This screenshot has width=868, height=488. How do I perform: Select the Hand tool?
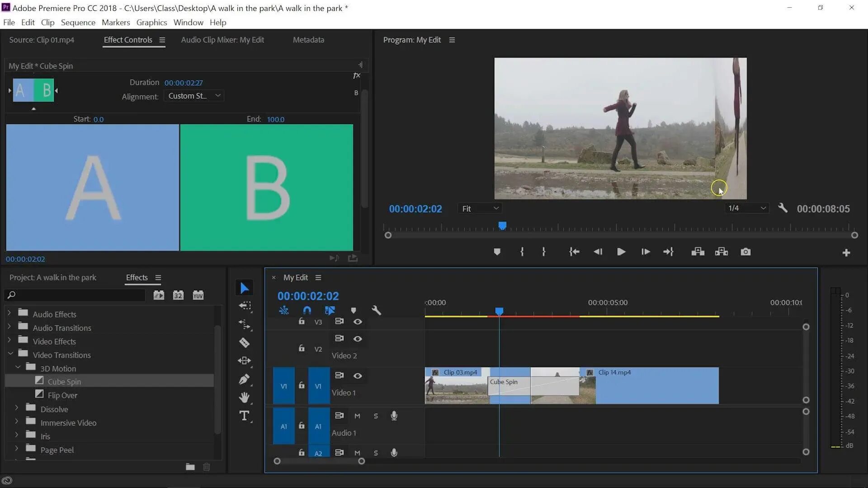[x=244, y=398]
